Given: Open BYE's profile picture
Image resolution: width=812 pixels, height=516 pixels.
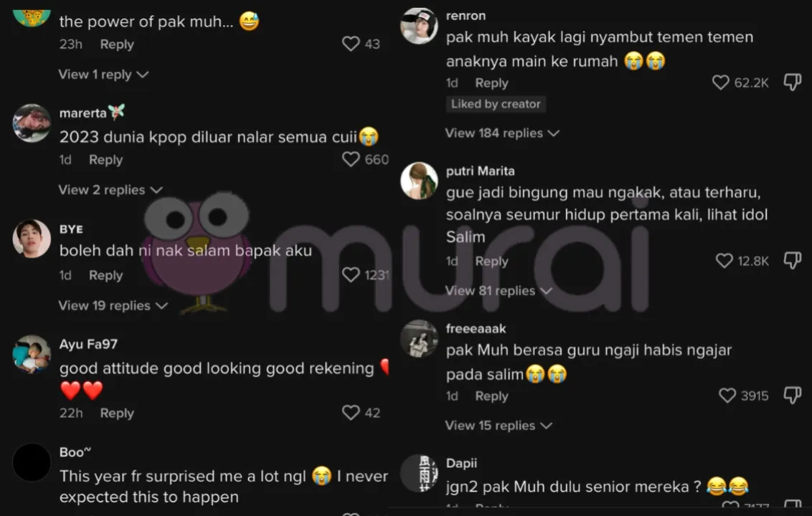Looking at the screenshot, I should (32, 239).
